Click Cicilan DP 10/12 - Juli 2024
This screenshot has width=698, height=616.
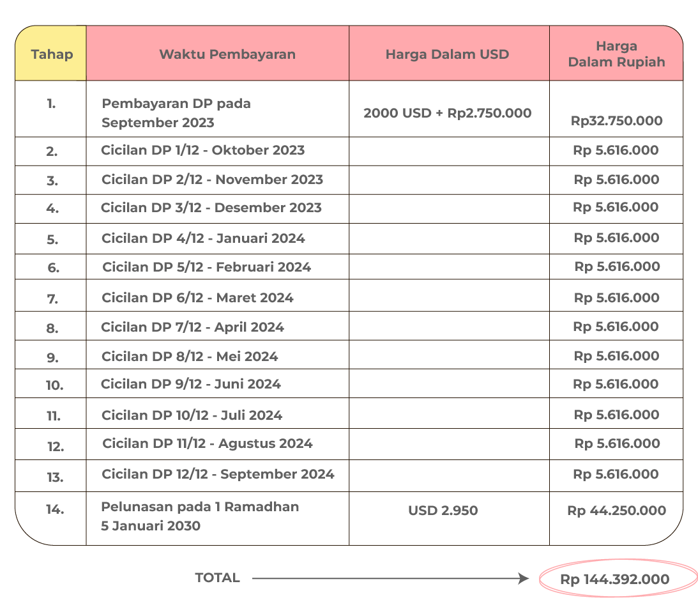192,415
